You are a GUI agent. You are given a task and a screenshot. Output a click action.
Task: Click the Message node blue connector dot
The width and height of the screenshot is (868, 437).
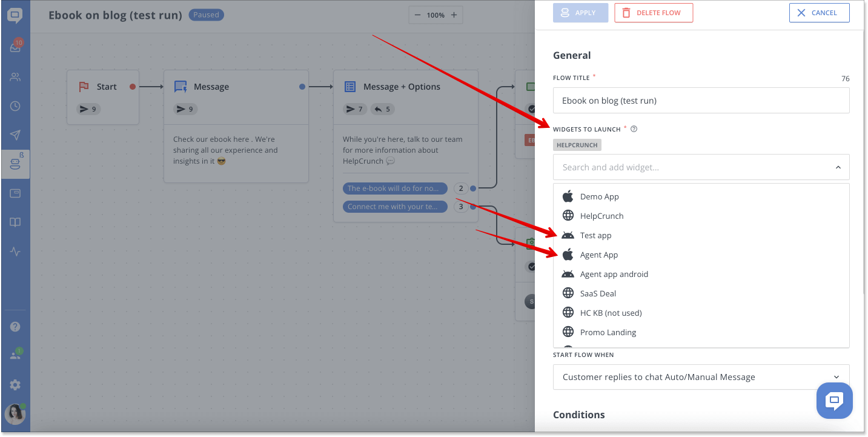pyautogui.click(x=302, y=87)
